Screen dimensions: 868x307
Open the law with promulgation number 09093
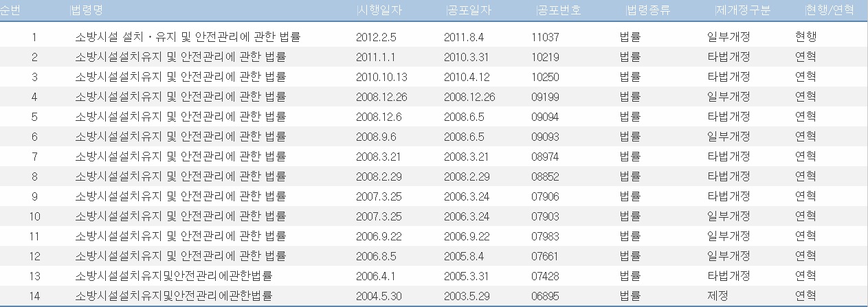[180, 137]
